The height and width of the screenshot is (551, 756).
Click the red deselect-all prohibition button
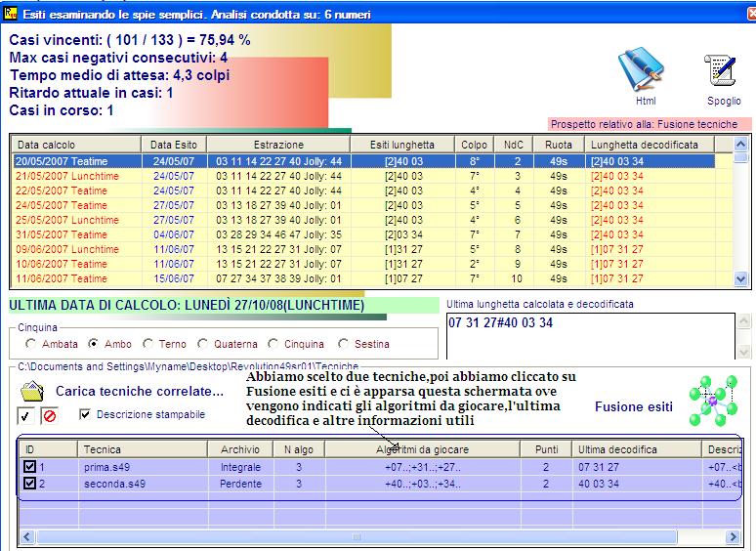click(x=49, y=416)
